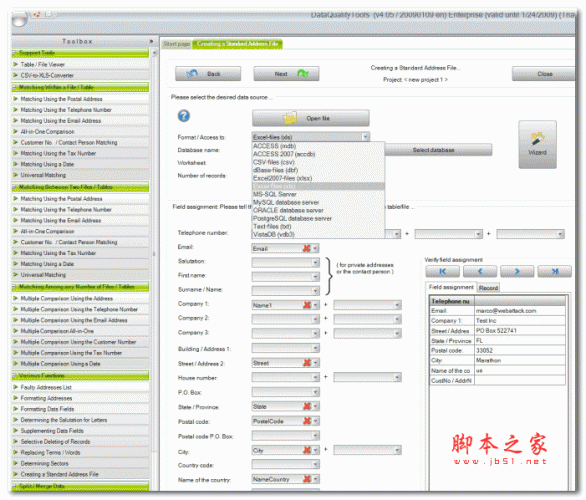This screenshot has width=586, height=500.
Task: Close the Standard Address File wizard
Action: [x=544, y=74]
